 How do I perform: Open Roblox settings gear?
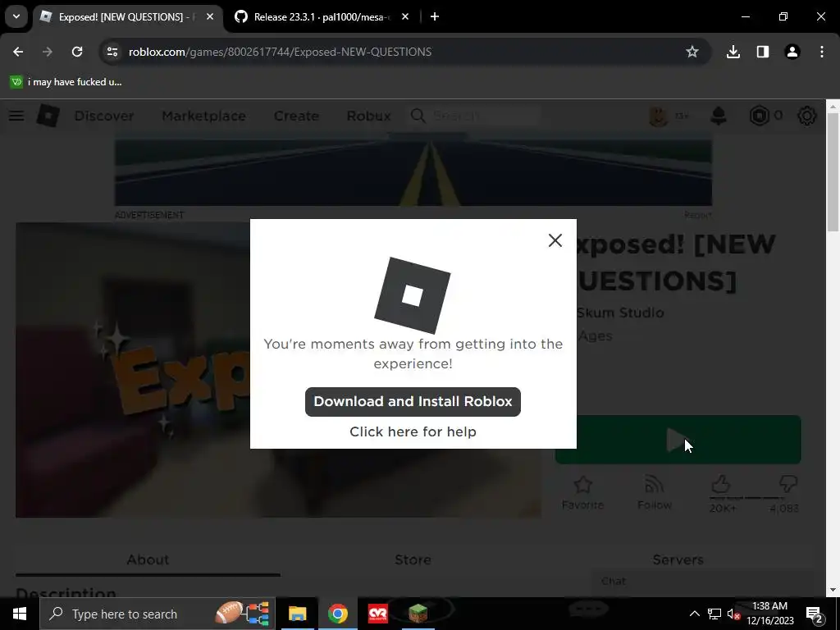pyautogui.click(x=807, y=116)
